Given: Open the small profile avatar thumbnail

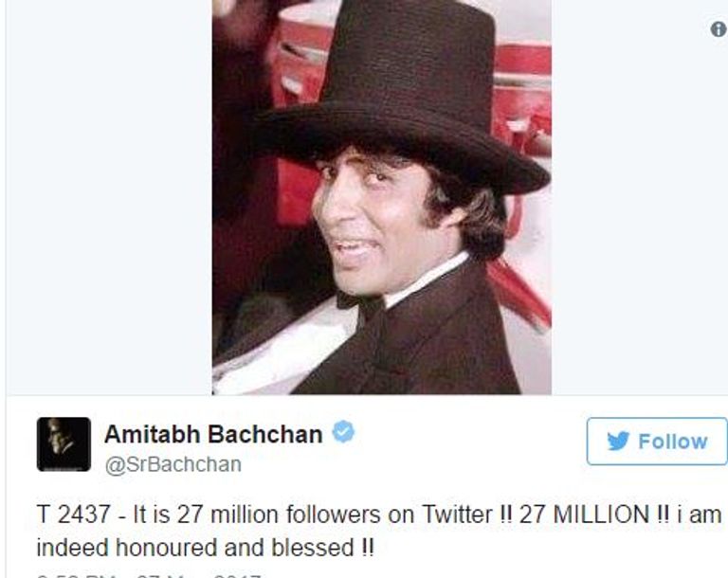Looking at the screenshot, I should pos(64,444).
